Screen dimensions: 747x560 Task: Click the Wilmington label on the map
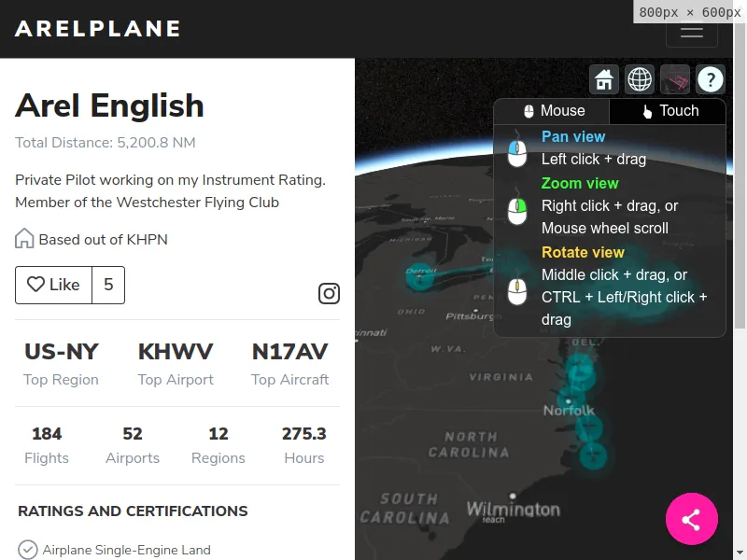click(513, 509)
